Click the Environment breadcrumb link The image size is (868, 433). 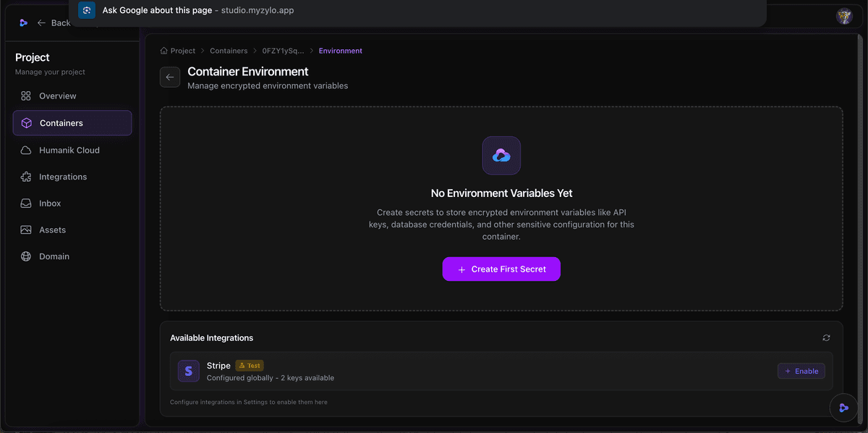[x=340, y=50]
